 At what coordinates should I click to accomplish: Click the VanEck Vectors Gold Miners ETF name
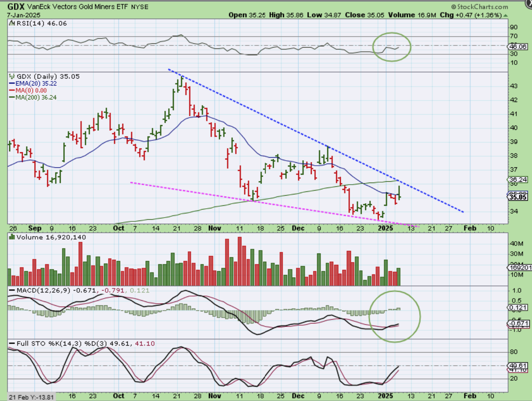tap(78, 7)
